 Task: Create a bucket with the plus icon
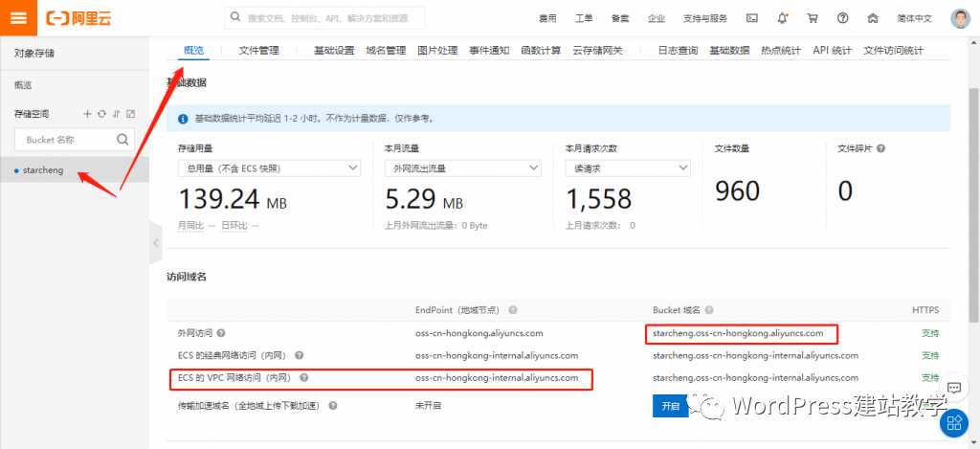pos(87,114)
